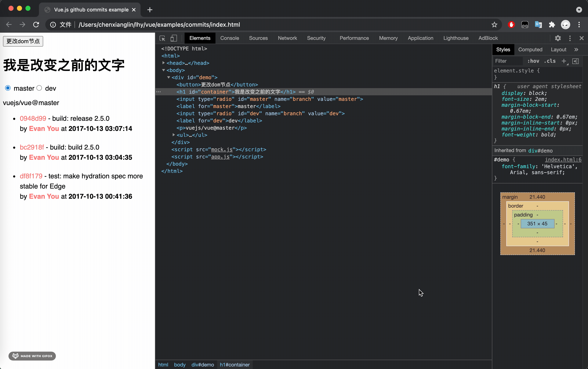
Task: Add a new style rule with plus icon
Action: [564, 61]
